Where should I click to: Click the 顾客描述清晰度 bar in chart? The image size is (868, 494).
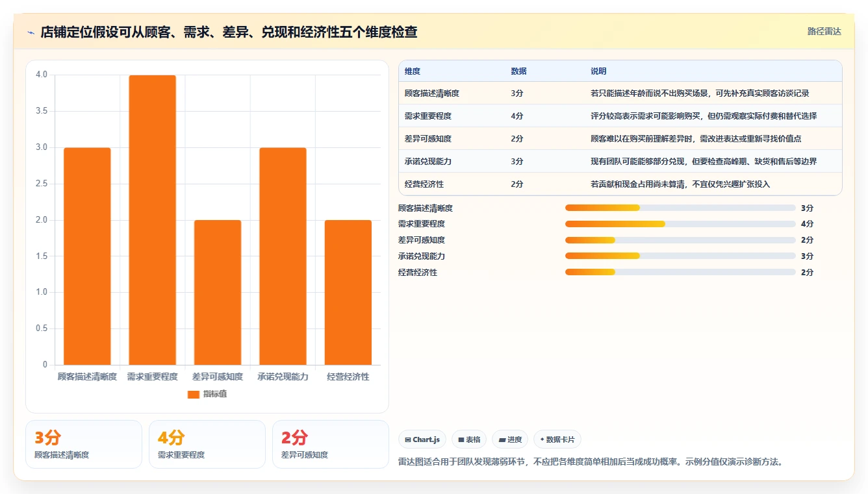87,256
